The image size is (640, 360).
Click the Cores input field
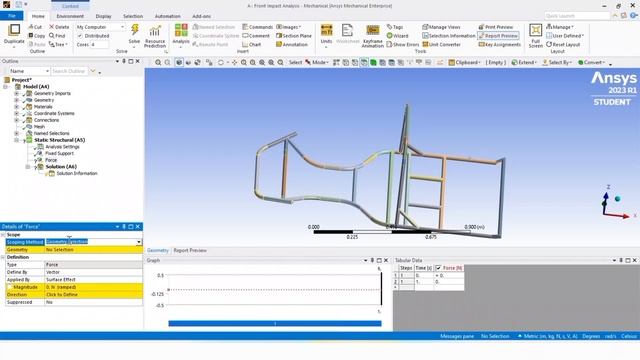[100, 44]
